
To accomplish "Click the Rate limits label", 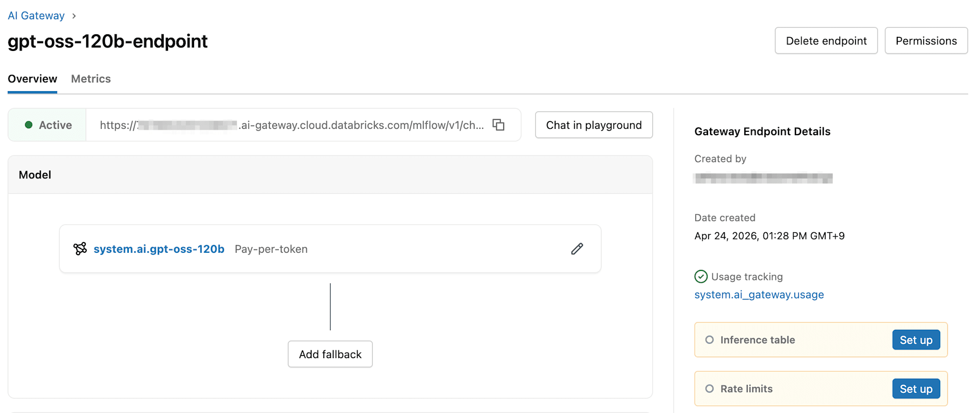I will pos(746,389).
